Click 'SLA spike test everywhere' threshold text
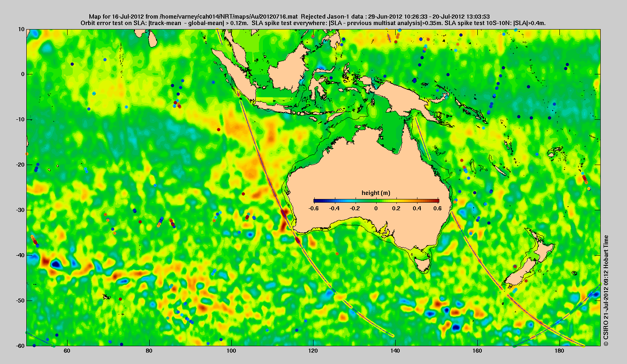 [347, 23]
